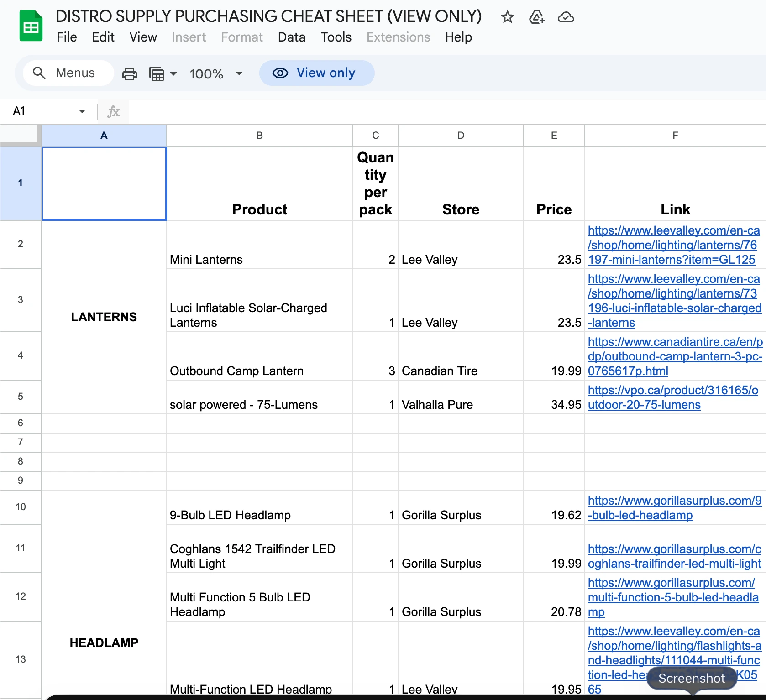The height and width of the screenshot is (700, 766).
Task: Print the spreadsheet
Action: pos(129,73)
